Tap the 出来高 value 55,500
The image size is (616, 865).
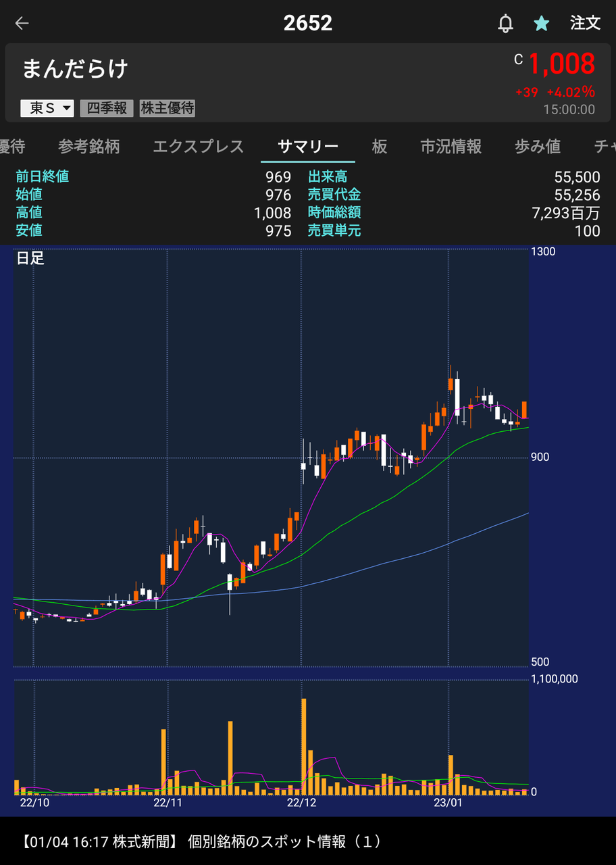point(577,177)
